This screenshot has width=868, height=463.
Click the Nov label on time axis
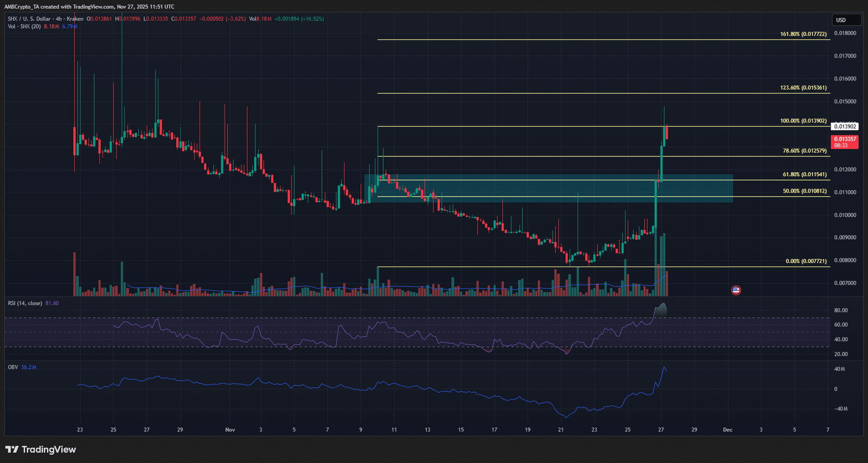point(230,430)
